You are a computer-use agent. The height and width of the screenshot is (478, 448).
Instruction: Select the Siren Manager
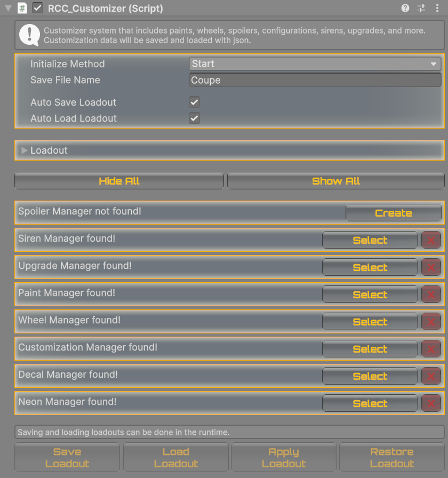click(370, 240)
